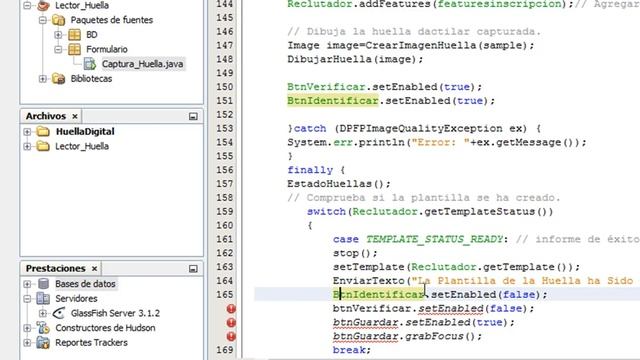Click line number 165 in gutter
Image resolution: width=640 pixels, height=360 pixels.
click(225, 294)
